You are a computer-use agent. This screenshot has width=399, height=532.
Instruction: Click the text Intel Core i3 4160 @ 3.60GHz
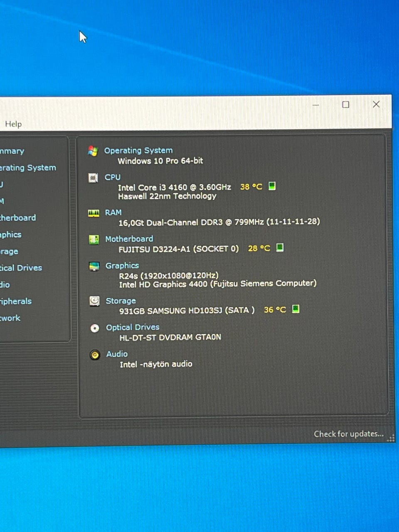pos(175,187)
